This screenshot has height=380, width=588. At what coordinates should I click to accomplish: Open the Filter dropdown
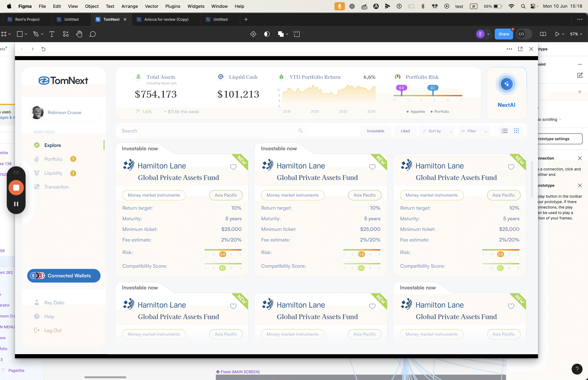coord(474,131)
